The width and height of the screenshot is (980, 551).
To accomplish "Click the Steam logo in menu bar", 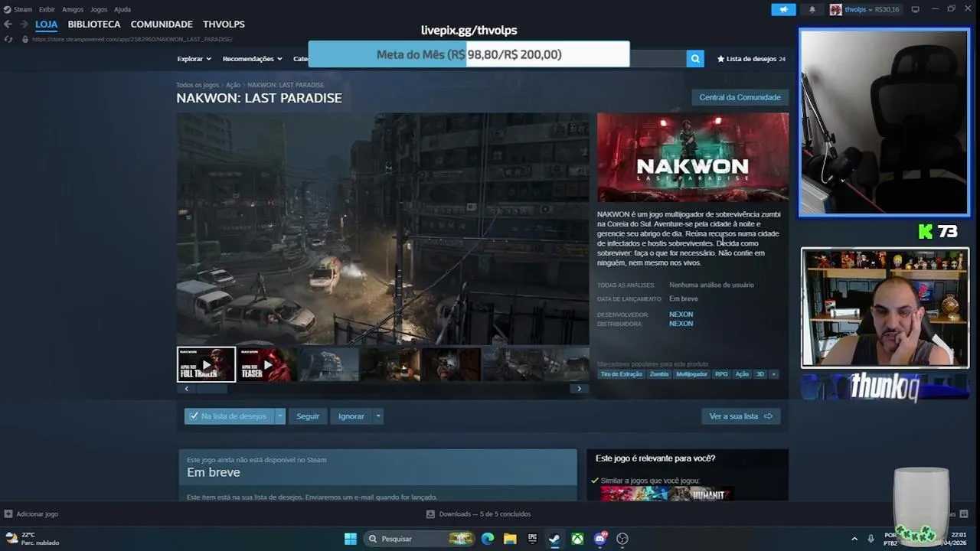I will [7, 9].
